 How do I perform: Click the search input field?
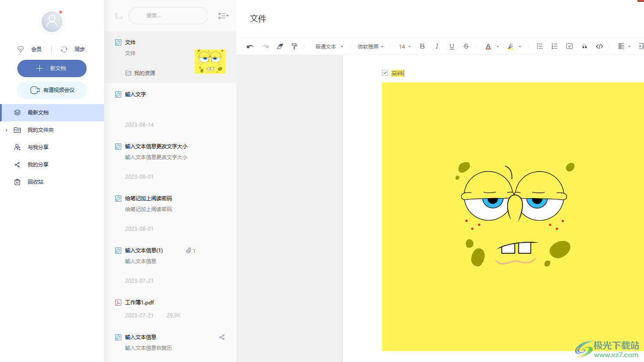(x=168, y=16)
